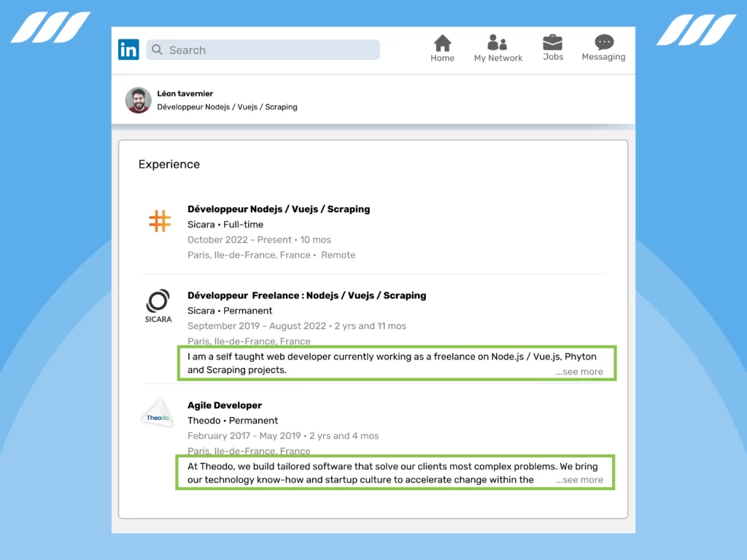Select the circular SICARA company logo
Screen dimensions: 747x560
(158, 301)
